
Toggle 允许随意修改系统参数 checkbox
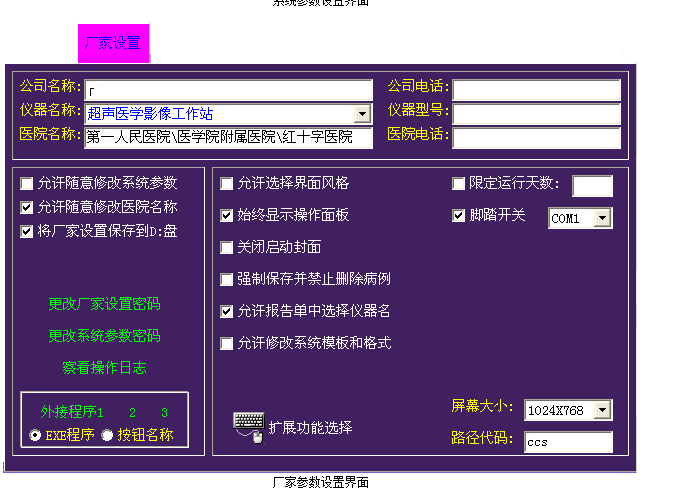tap(27, 183)
